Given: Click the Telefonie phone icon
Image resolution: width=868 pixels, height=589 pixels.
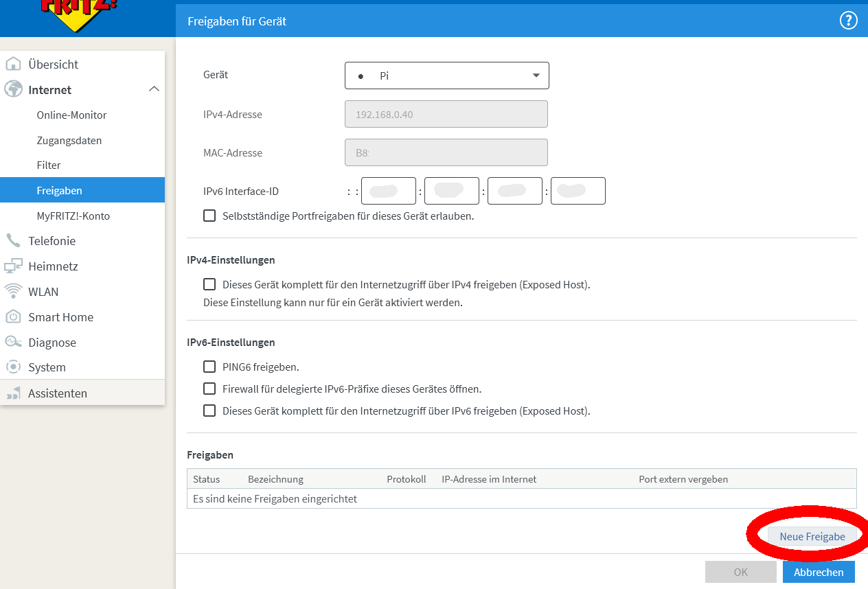Looking at the screenshot, I should 13,241.
